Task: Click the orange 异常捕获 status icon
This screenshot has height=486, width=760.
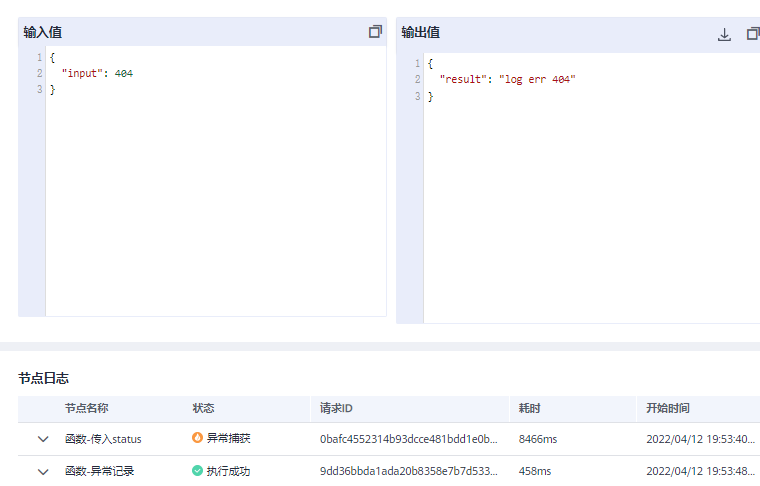Action: click(197, 438)
